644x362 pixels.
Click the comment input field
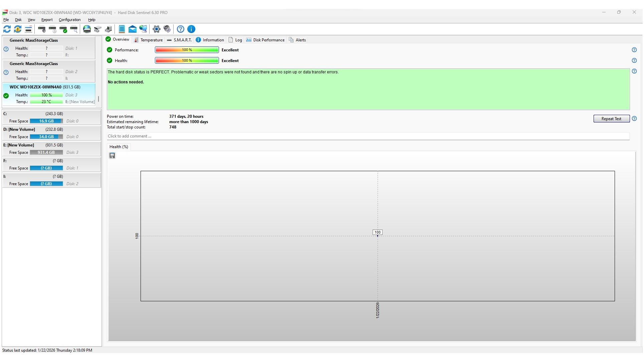(367, 136)
